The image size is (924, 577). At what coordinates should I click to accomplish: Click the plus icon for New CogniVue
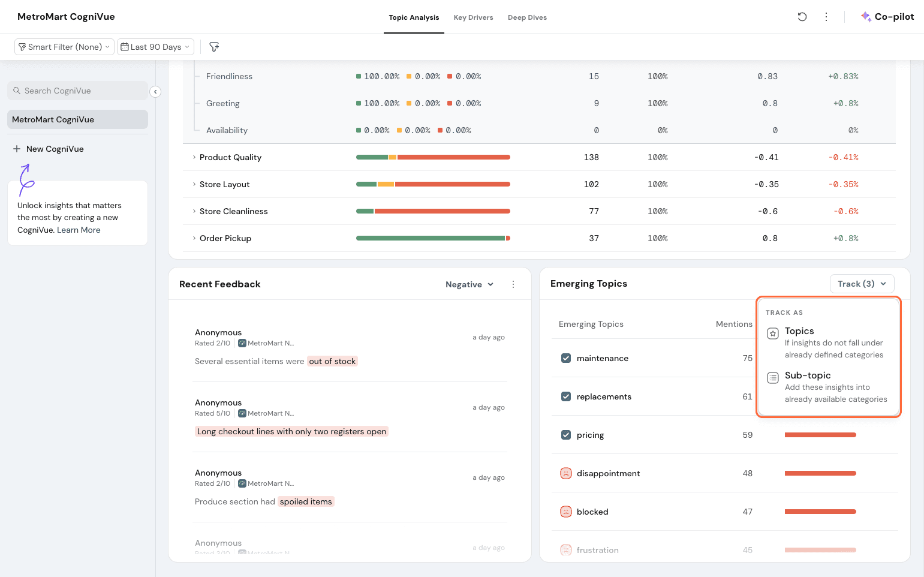(17, 149)
